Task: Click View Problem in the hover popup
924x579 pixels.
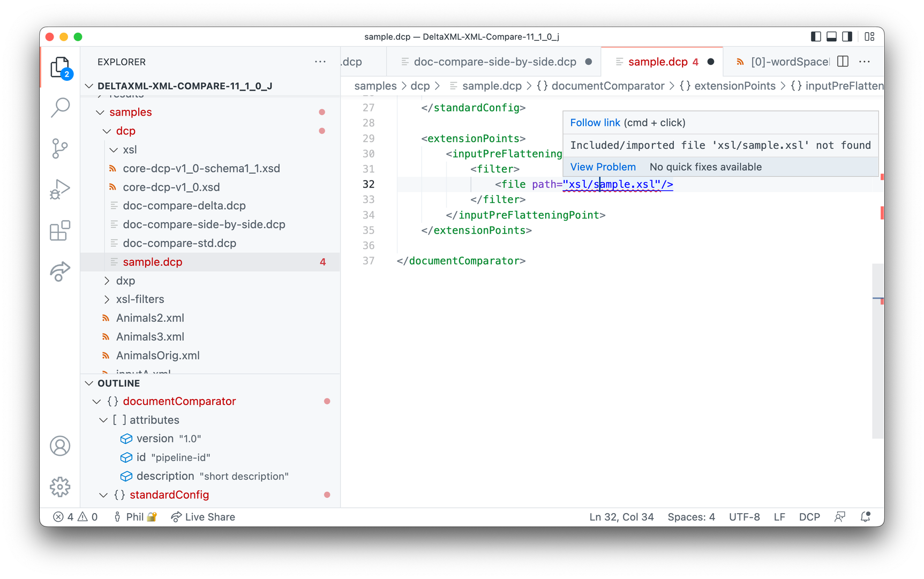Action: [x=603, y=167]
